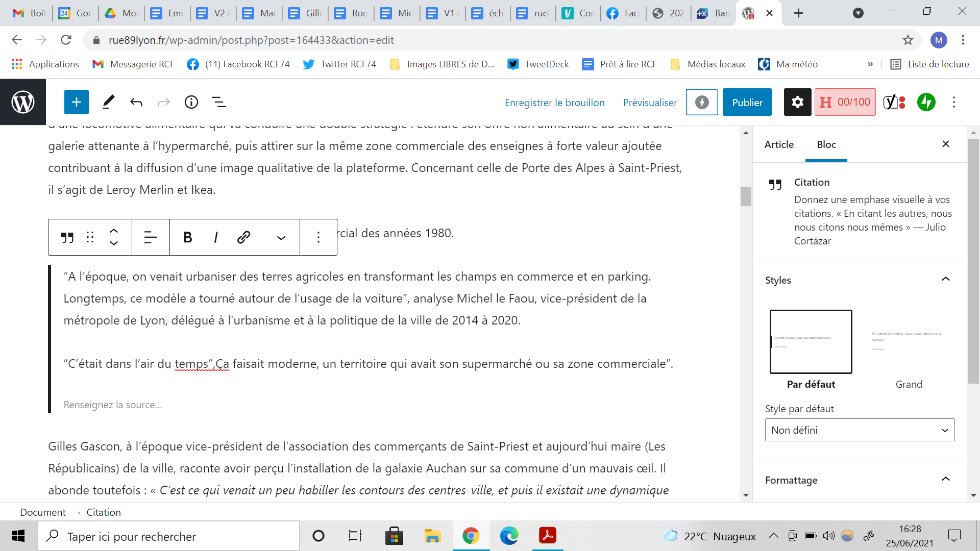Toggle italic formatting in block toolbar
Screen dimensions: 980x551
pos(216,237)
